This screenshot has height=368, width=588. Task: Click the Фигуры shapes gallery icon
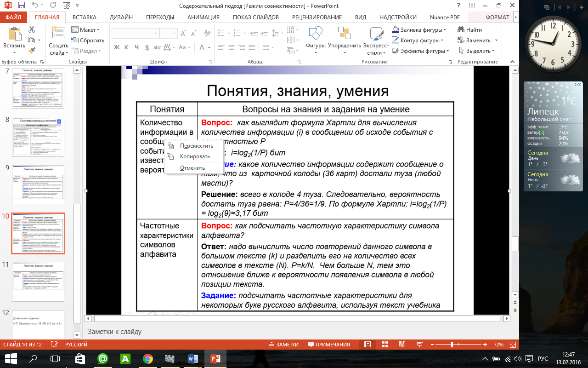(316, 34)
